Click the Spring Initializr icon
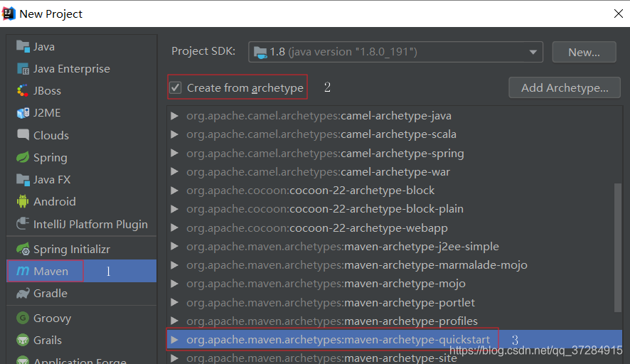 (x=23, y=249)
